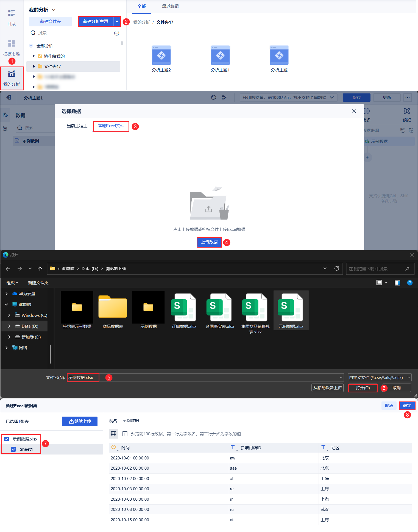The width and height of the screenshot is (418, 532).
Task: Select 合同事实表.xlsx file
Action: coord(220,311)
